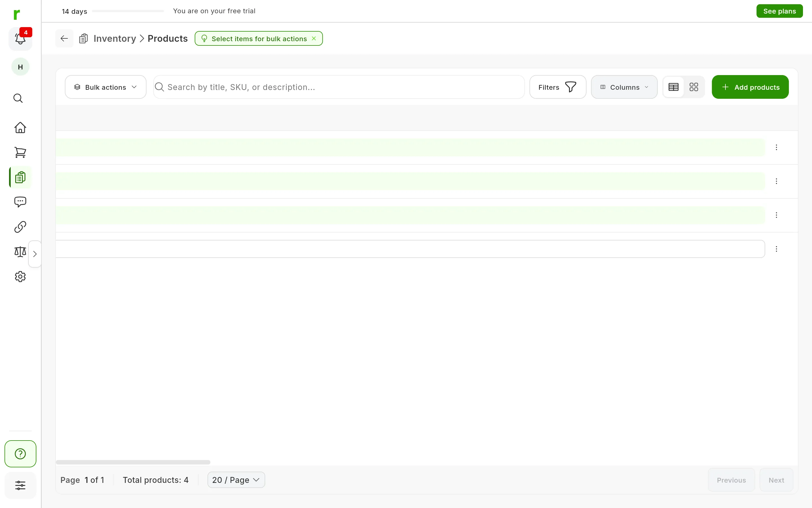This screenshot has height=508, width=812.
Task: Dismiss the bulk actions hint
Action: click(x=314, y=38)
